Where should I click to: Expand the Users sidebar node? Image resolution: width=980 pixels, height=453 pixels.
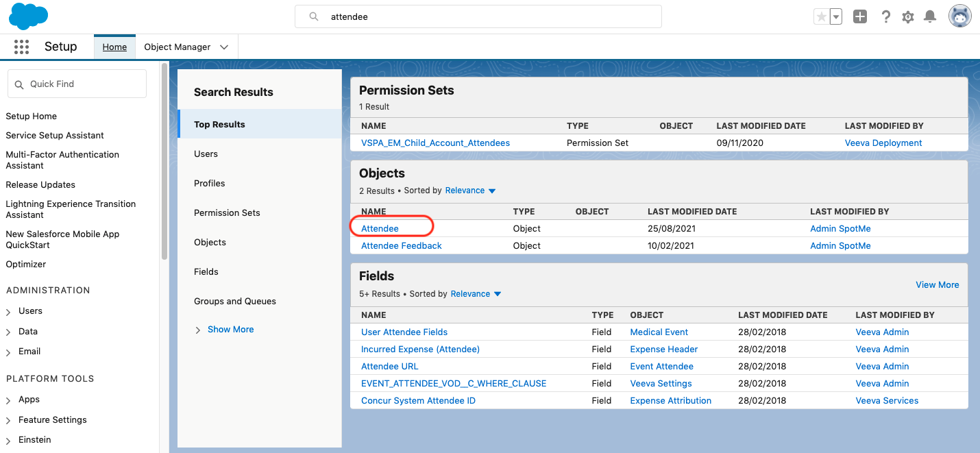coord(8,312)
